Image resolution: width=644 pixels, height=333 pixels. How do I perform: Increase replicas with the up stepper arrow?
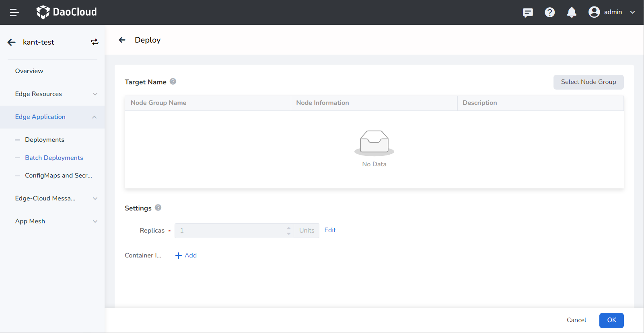288,228
